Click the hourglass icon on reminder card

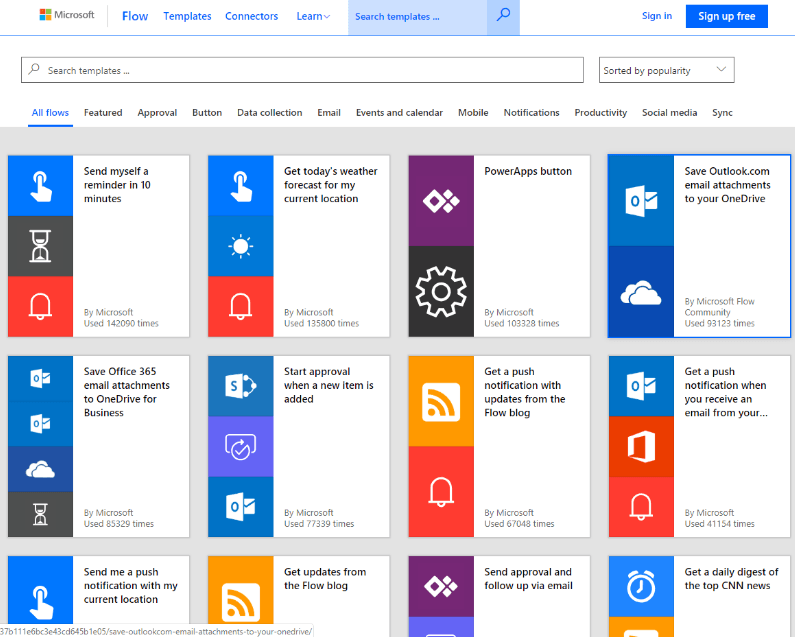click(x=41, y=246)
